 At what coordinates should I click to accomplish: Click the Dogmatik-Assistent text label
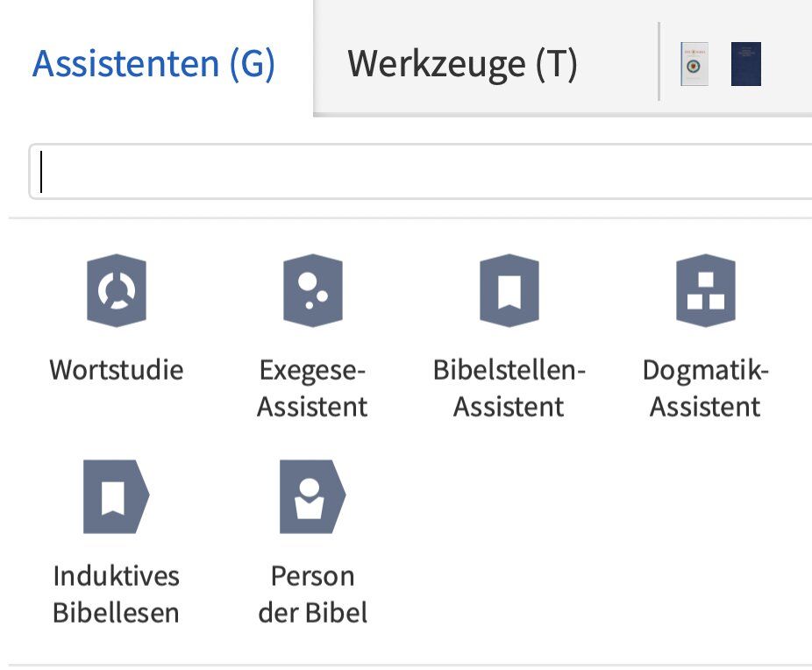click(x=705, y=388)
